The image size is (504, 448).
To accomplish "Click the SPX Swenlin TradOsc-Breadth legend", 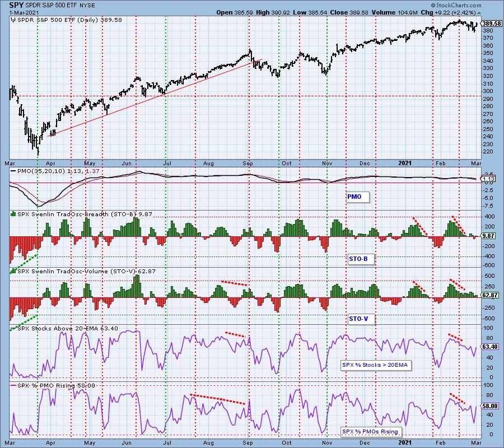I will (82, 214).
